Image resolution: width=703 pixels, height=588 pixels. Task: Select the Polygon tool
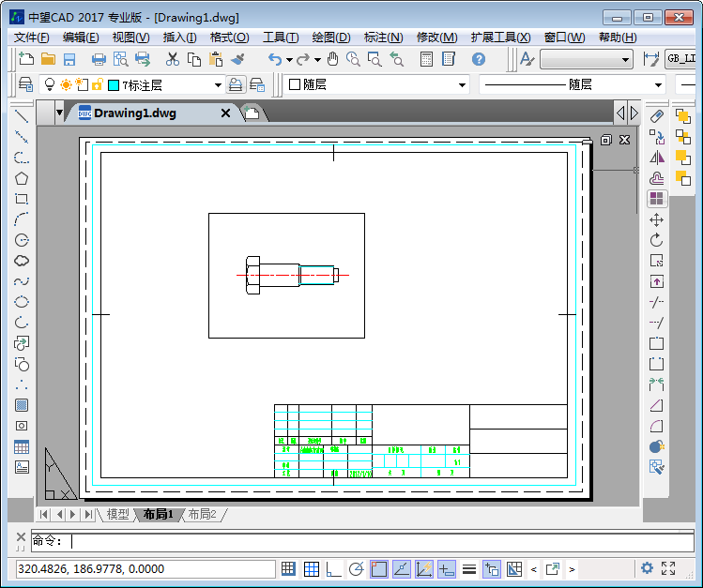22,178
